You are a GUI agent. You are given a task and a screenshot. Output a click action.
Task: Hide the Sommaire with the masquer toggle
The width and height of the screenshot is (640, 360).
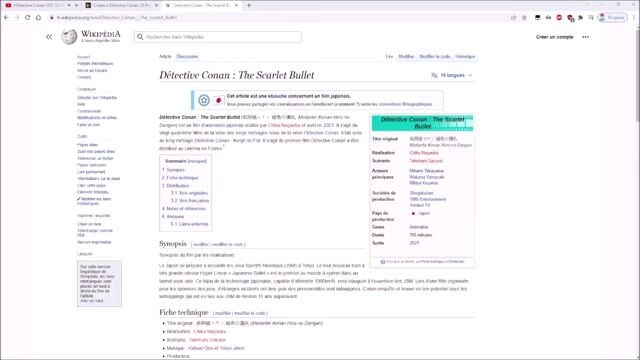click(x=197, y=161)
